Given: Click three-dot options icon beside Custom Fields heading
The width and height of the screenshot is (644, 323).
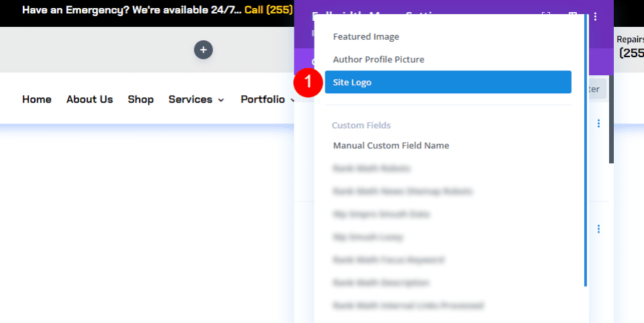Looking at the screenshot, I should click(x=598, y=124).
